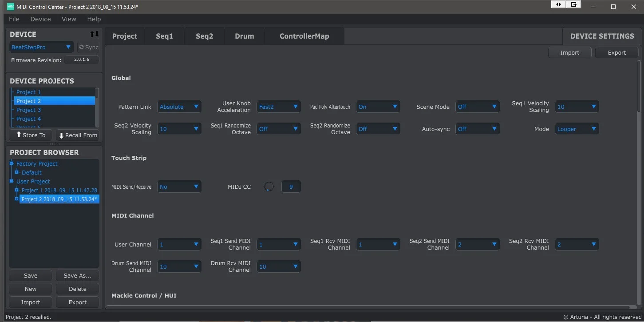This screenshot has width=644, height=322.
Task: Open the Drum Send MIDI Channel dropdown
Action: click(x=179, y=266)
